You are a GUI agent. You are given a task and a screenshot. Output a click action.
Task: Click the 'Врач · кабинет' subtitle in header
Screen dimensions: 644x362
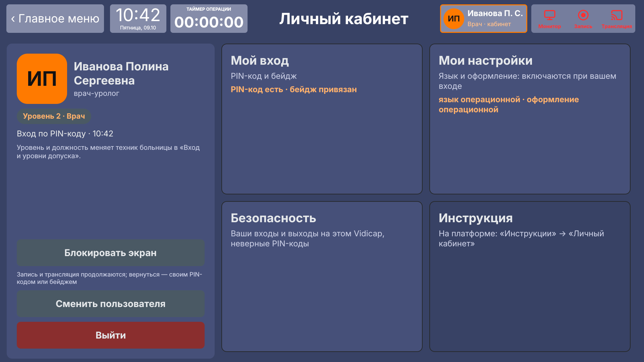click(x=489, y=24)
